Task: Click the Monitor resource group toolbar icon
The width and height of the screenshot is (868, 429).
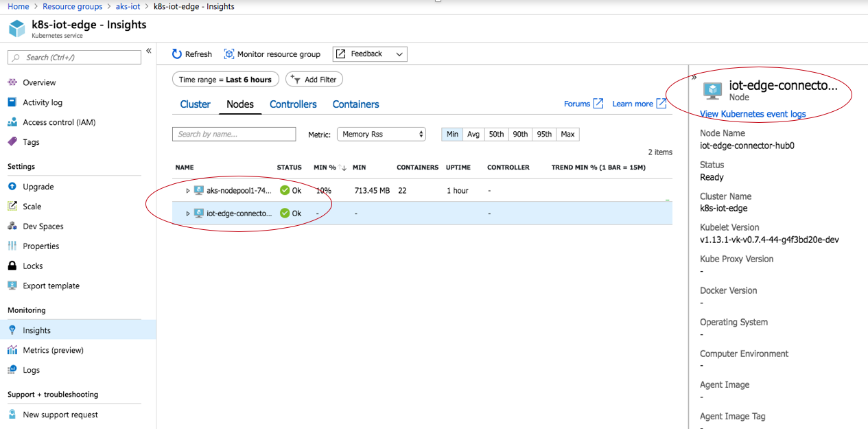Action: [x=272, y=54]
